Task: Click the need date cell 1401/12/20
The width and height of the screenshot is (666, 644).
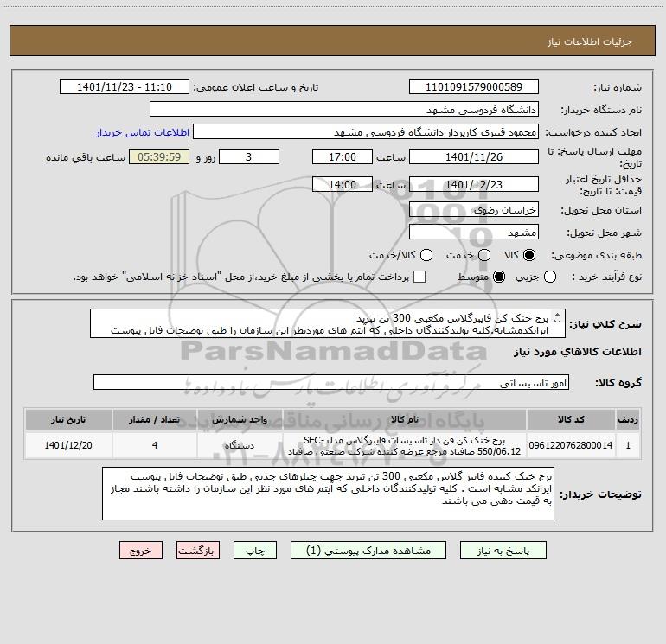Action: 68,445
